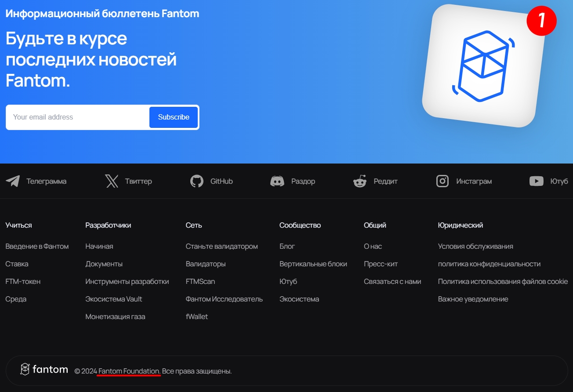Click the Сеть column heading
The image size is (573, 392).
pyautogui.click(x=194, y=225)
